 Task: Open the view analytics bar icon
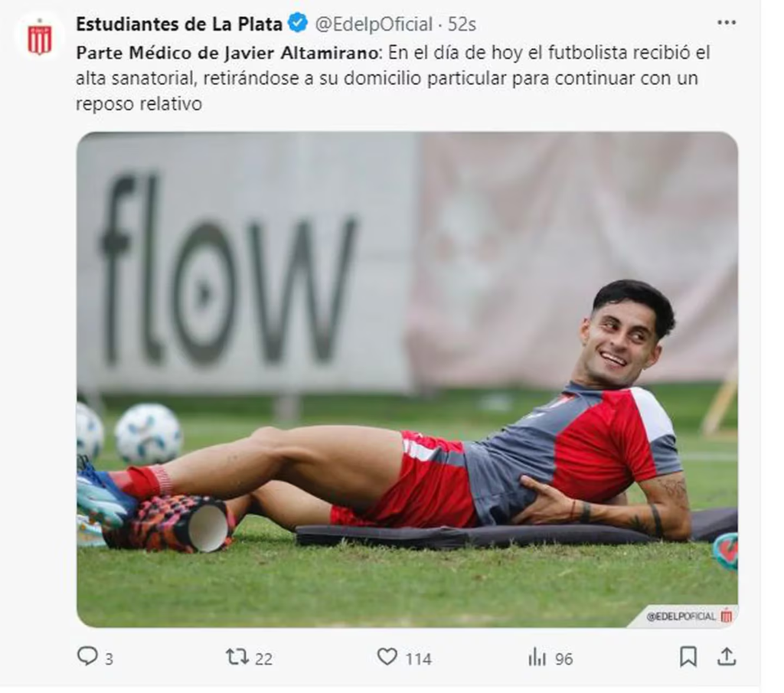(537, 657)
